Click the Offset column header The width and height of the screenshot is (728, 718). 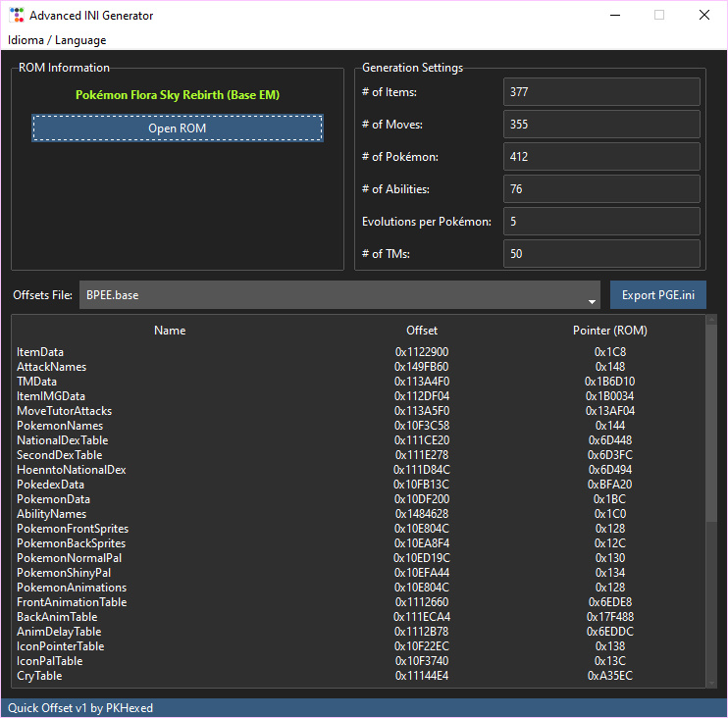coord(422,331)
